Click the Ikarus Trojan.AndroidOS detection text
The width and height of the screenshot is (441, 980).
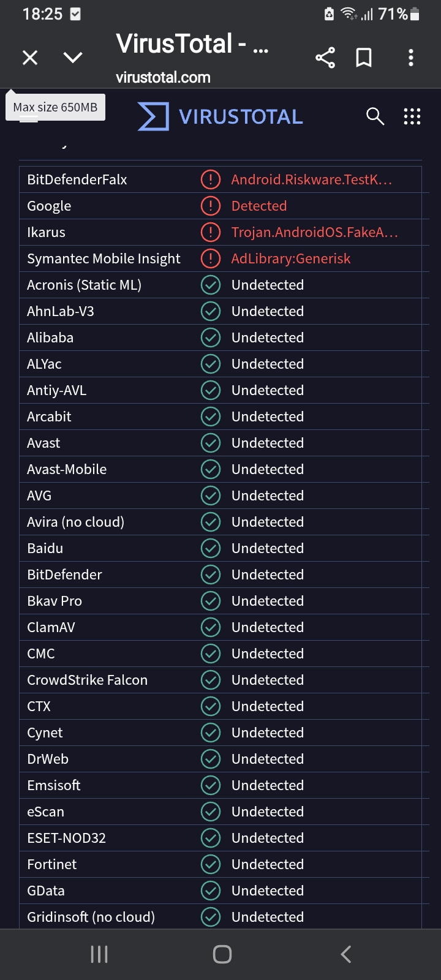point(314,232)
